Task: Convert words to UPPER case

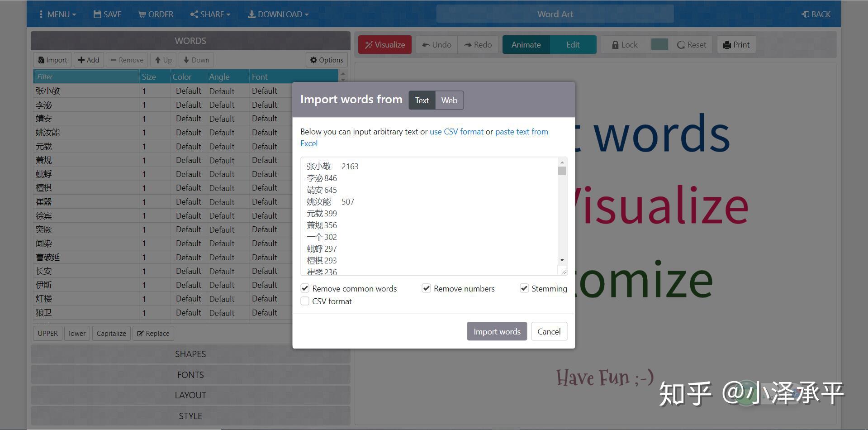Action: (47, 334)
